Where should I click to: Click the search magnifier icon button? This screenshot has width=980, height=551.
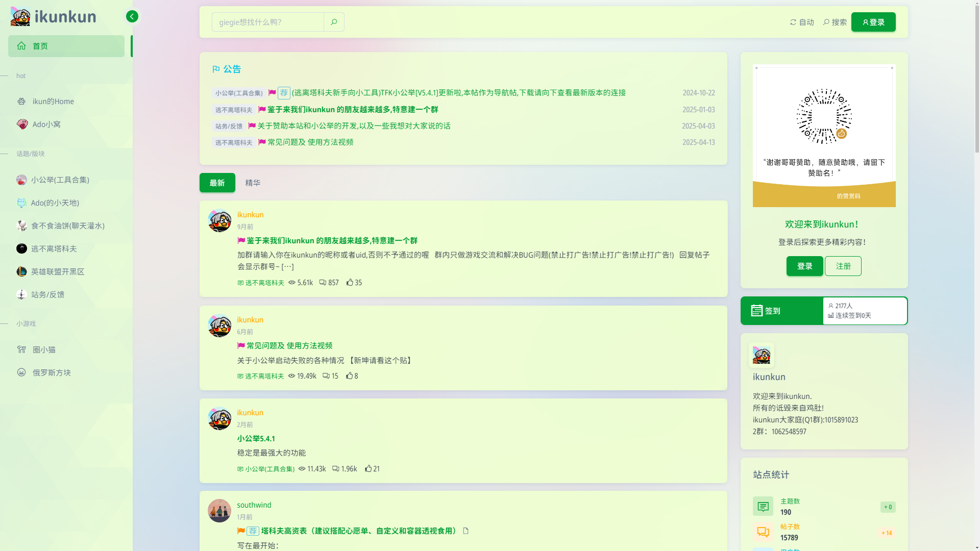pos(334,22)
